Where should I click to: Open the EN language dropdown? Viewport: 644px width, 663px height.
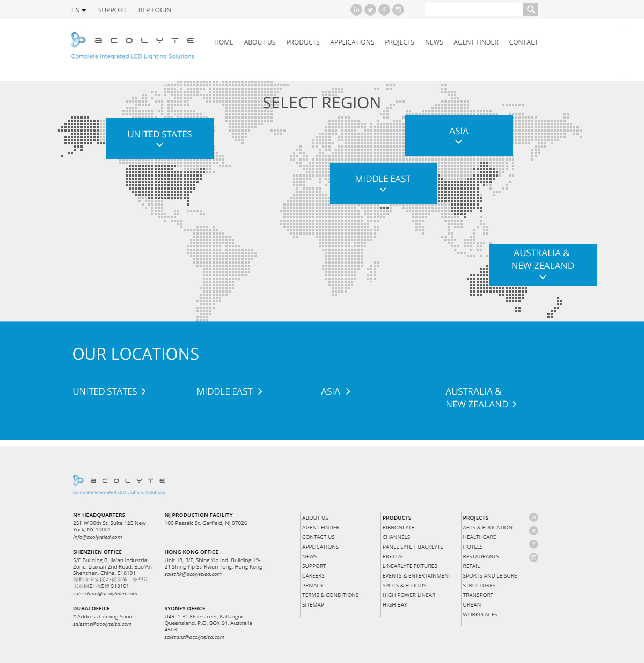[x=79, y=10]
